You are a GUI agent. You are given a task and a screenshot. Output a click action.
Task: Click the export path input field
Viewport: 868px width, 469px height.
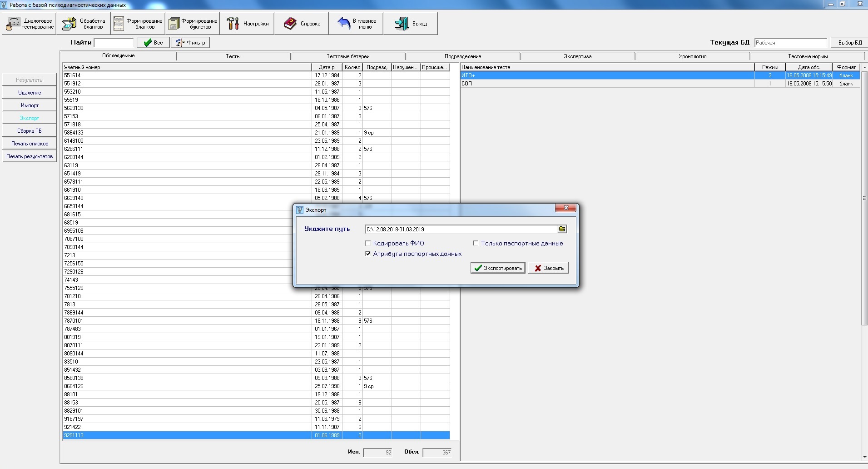(x=461, y=230)
